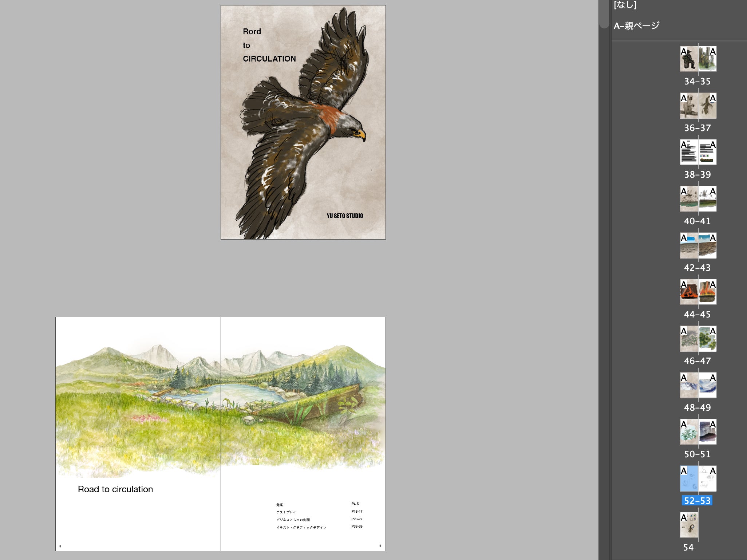Image resolution: width=747 pixels, height=560 pixels.
Task: Select page 44 thumbnail with volcano fire
Action: point(689,292)
